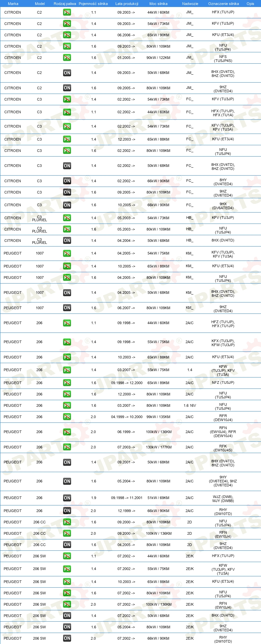Click the petrol icon in Citroen C3 1.1 row
This screenshot has height=644, width=261.
coord(67,112)
